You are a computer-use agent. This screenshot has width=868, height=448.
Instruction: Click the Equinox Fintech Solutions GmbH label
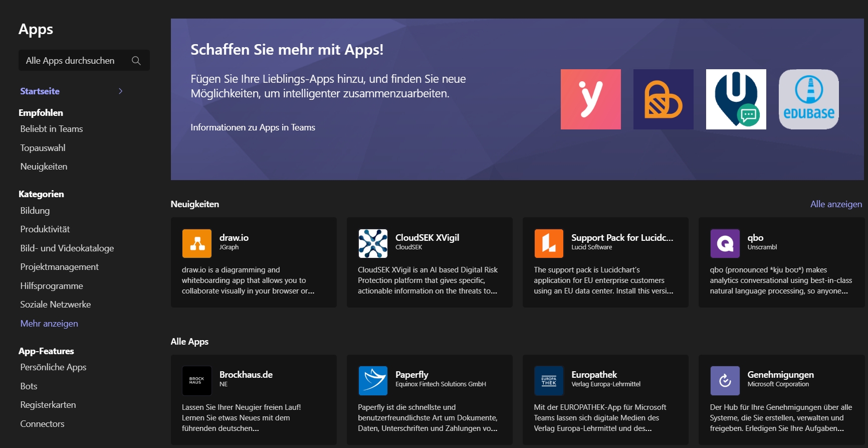(441, 384)
